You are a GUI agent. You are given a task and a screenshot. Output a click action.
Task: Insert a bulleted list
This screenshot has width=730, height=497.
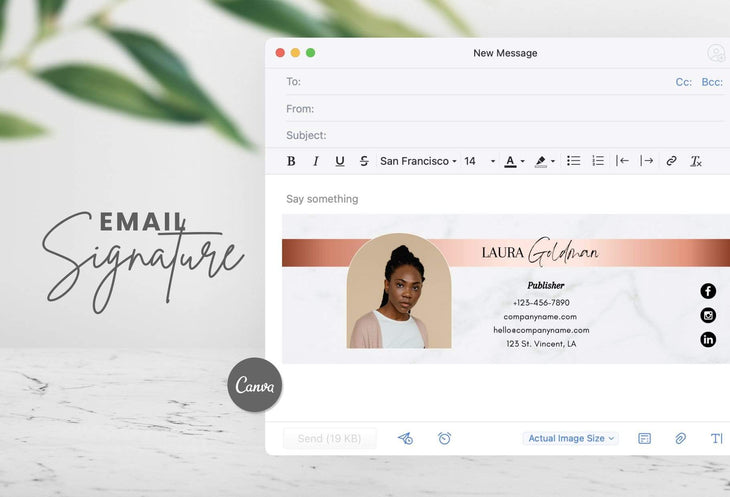574,161
